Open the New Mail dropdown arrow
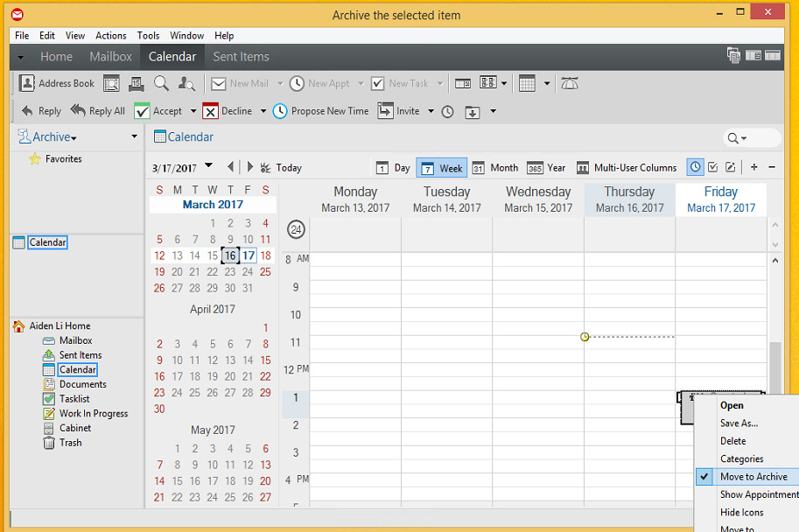 [280, 84]
